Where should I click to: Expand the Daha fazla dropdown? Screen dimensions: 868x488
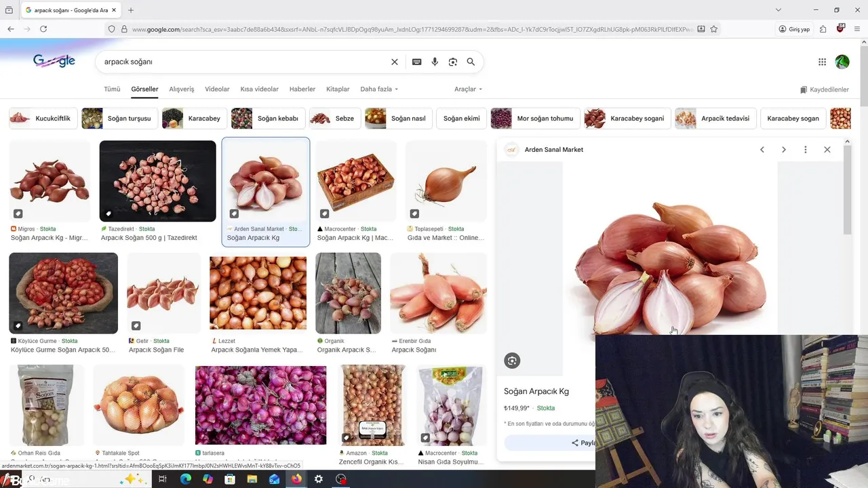379,89
